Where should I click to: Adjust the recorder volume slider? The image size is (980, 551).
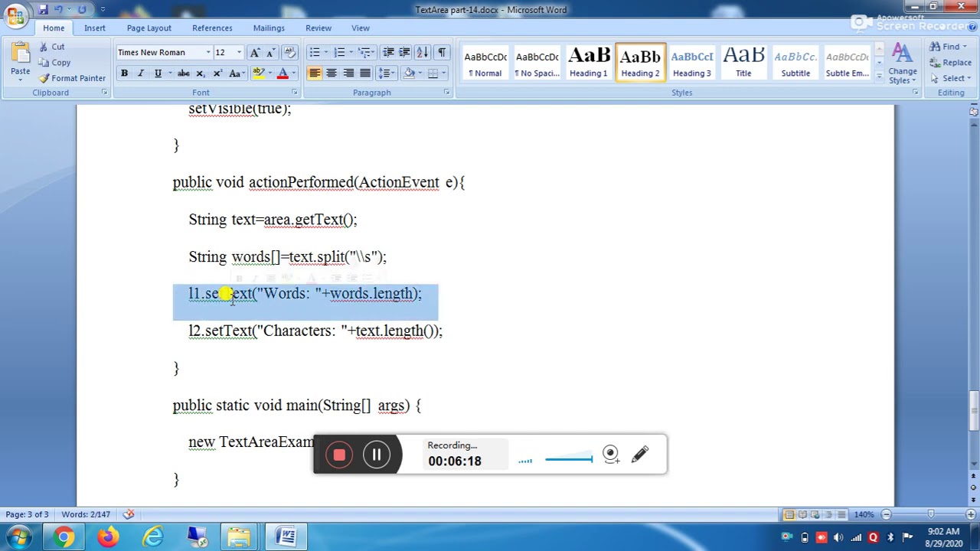pos(569,459)
